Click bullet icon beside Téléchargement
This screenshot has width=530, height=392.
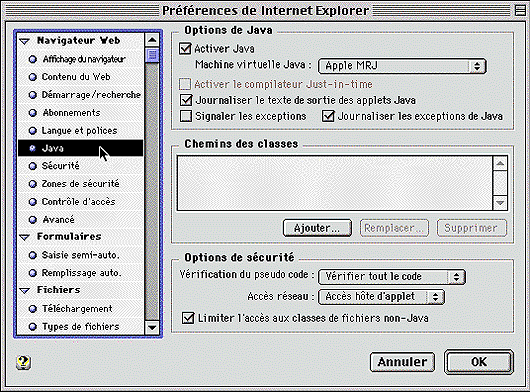point(32,309)
